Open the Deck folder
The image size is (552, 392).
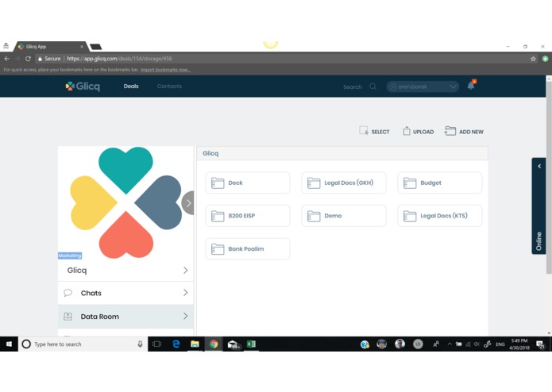click(x=248, y=183)
